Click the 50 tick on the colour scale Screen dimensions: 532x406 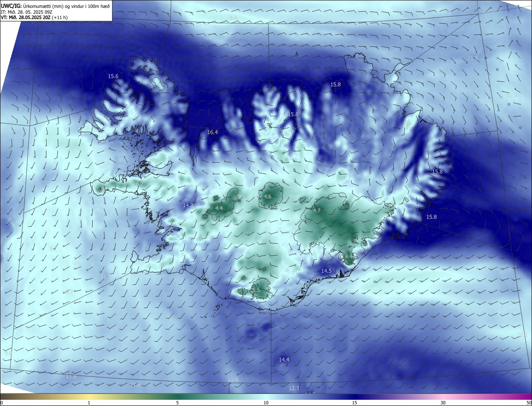coord(529,403)
